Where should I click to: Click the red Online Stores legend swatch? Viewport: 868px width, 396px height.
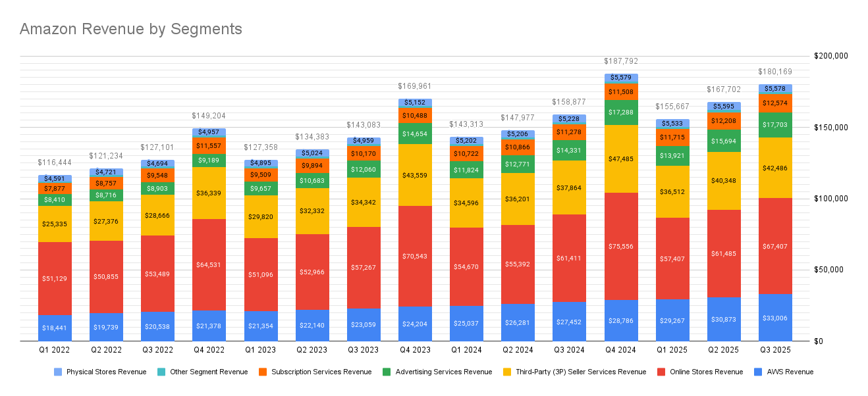[662, 372]
